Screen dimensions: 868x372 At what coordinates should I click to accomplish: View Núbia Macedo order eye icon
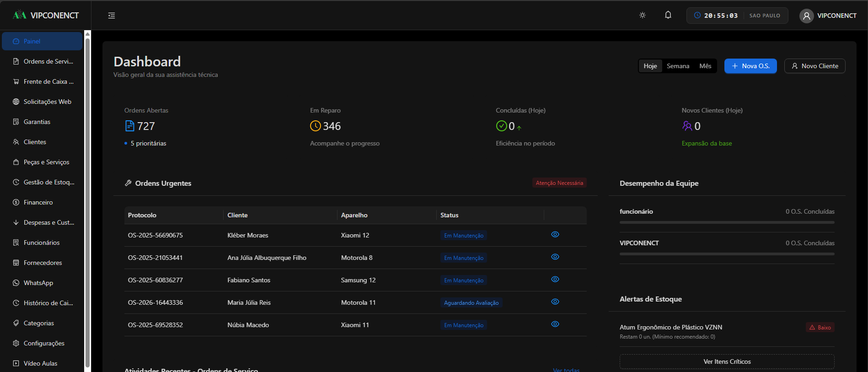point(555,324)
